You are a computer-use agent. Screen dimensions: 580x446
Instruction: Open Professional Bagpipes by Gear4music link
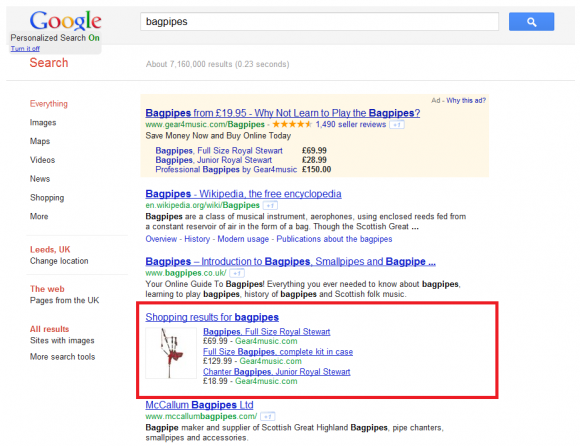(226, 170)
